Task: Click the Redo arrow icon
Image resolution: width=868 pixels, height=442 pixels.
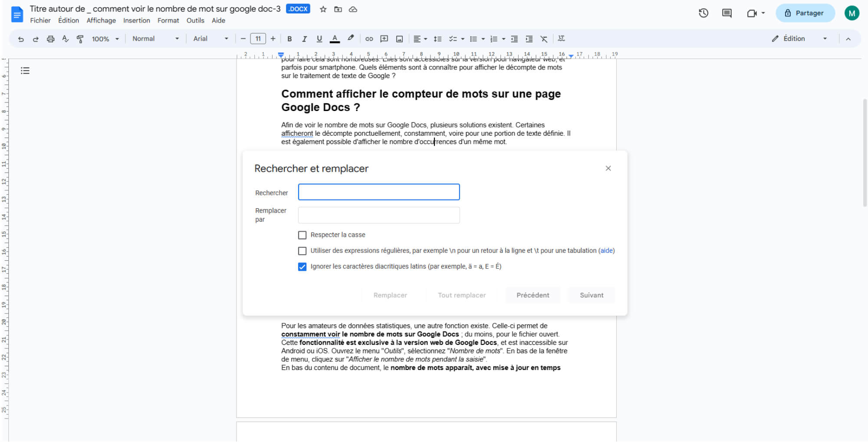Action: pos(36,39)
